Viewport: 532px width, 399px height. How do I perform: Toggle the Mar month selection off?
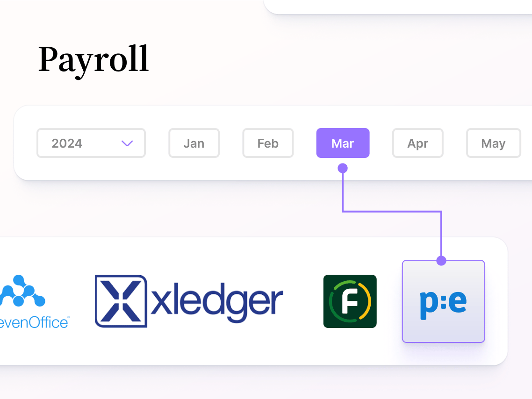point(343,143)
